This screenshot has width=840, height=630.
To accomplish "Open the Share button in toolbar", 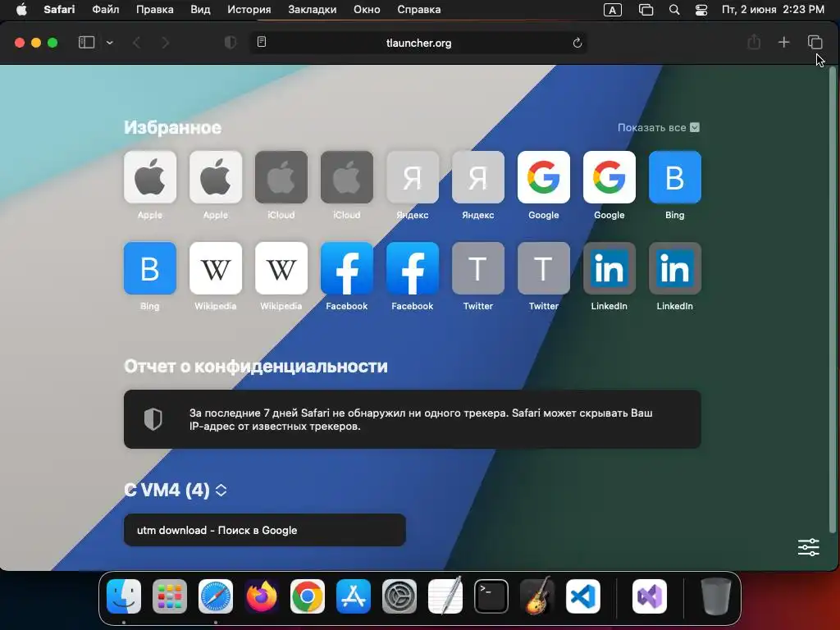I will 754,42.
